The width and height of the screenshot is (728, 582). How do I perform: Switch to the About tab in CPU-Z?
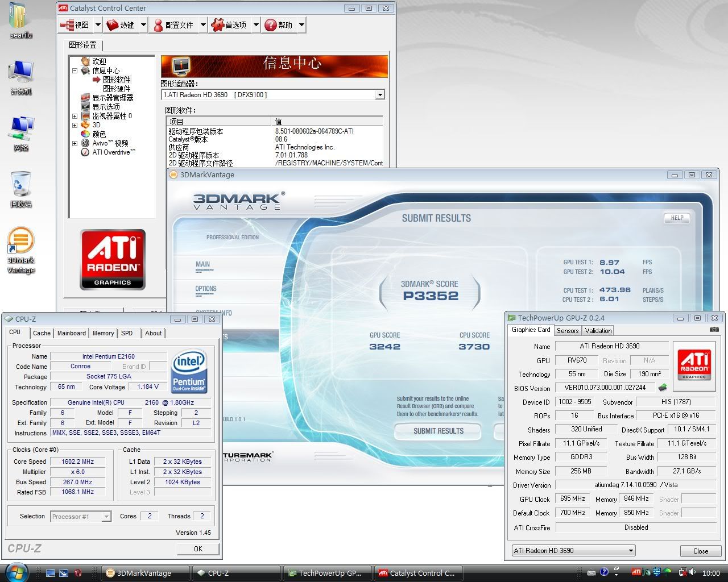pyautogui.click(x=153, y=333)
